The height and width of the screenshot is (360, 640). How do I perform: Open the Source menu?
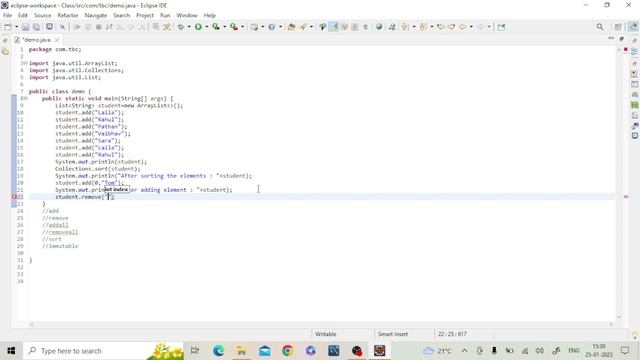click(42, 15)
